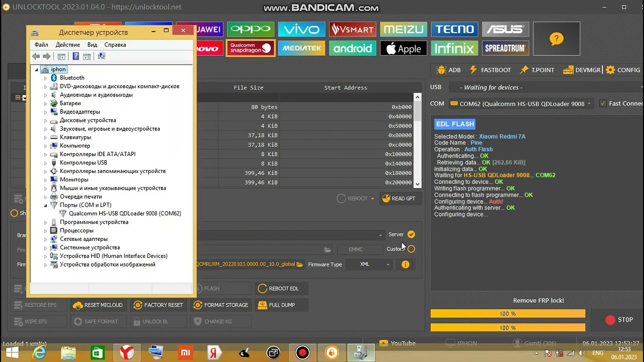This screenshot has width=644, height=362.
Task: Open the CONFIG settings
Action: pyautogui.click(x=623, y=70)
